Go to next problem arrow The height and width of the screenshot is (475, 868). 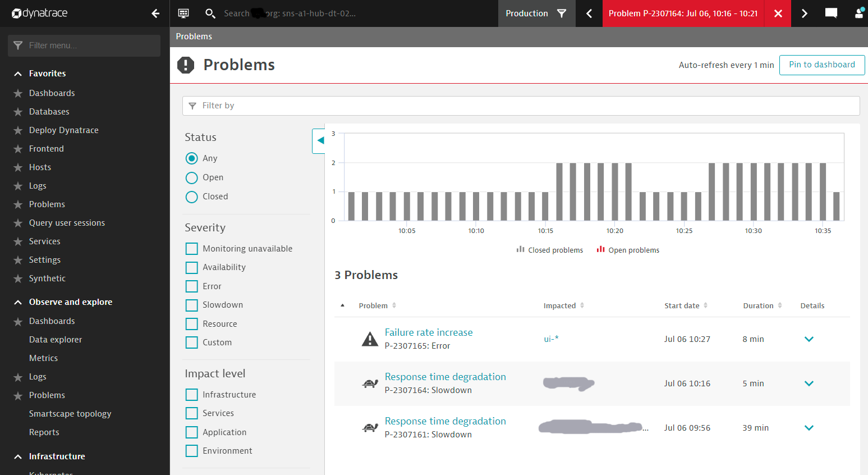click(x=804, y=13)
